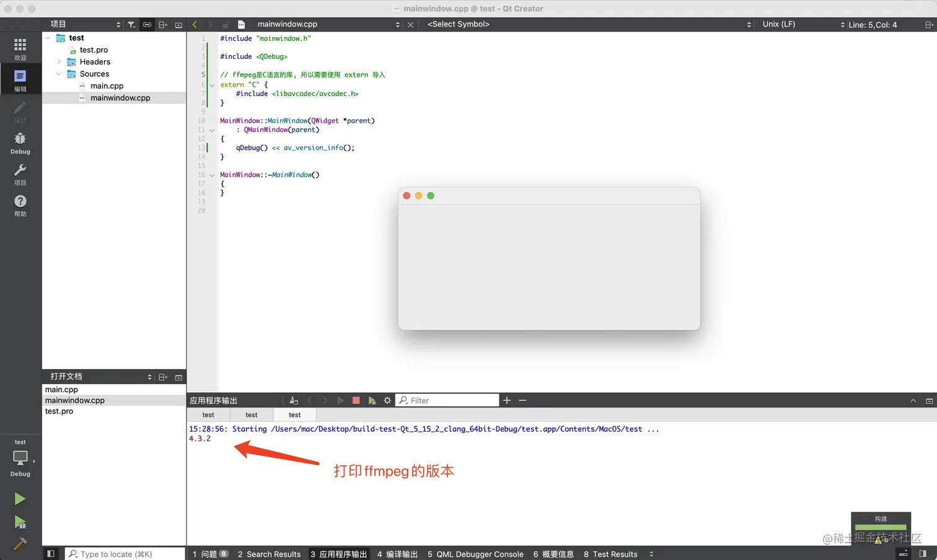Attach debugger to the running application
Image resolution: width=937 pixels, height=560 pixels.
(x=372, y=401)
